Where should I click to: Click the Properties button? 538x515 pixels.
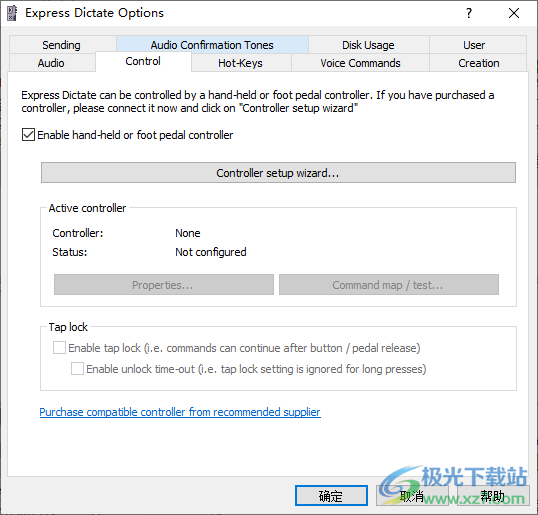(x=164, y=284)
